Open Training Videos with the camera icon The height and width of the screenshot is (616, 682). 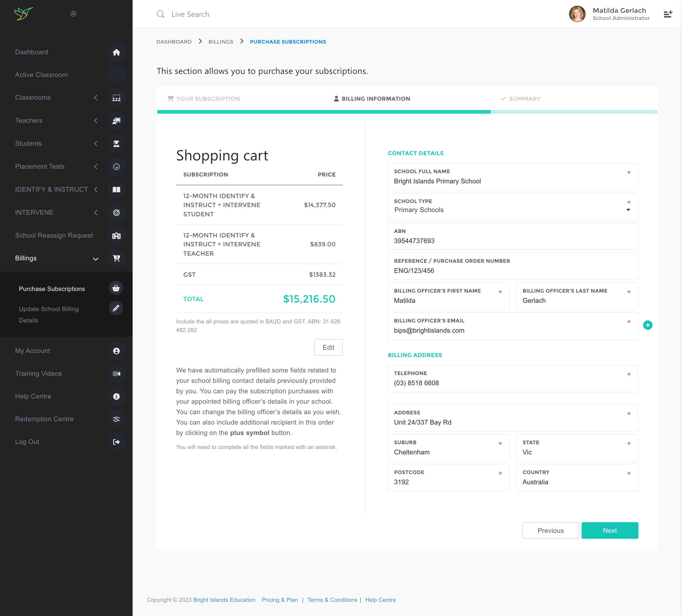pos(116,374)
